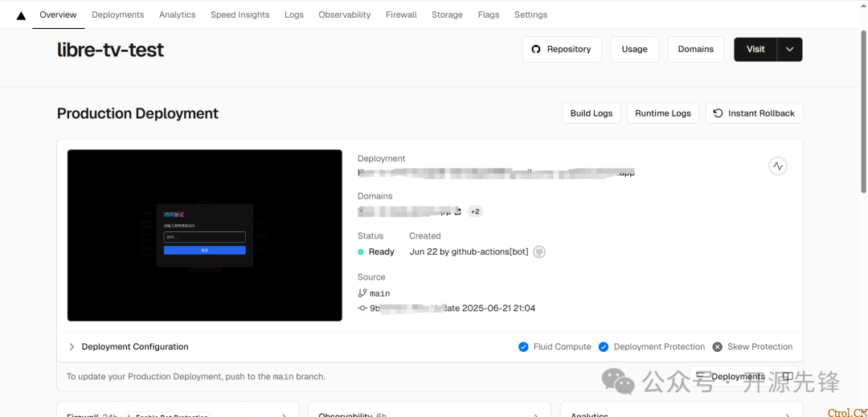This screenshot has width=868, height=417.
Task: Open the Analytics tab
Action: pos(177,15)
